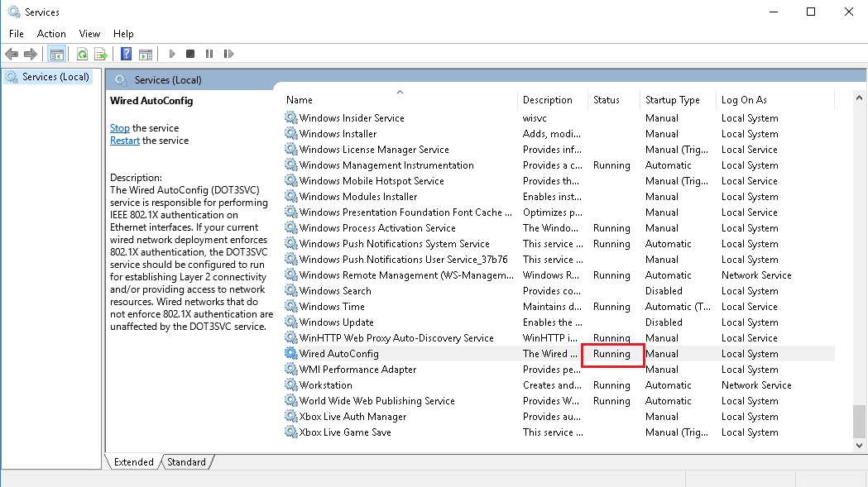This screenshot has height=487, width=868.
Task: Click gear icon beside Windows Installer
Action: 291,133
